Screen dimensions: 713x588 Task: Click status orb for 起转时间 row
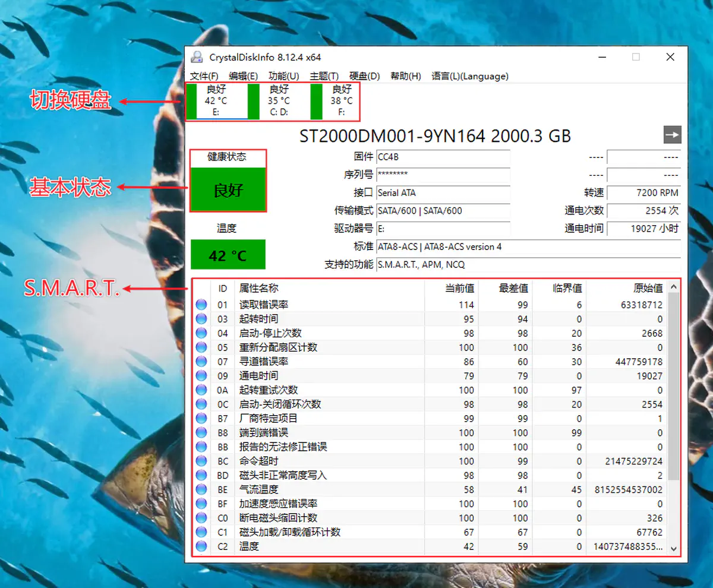201,319
